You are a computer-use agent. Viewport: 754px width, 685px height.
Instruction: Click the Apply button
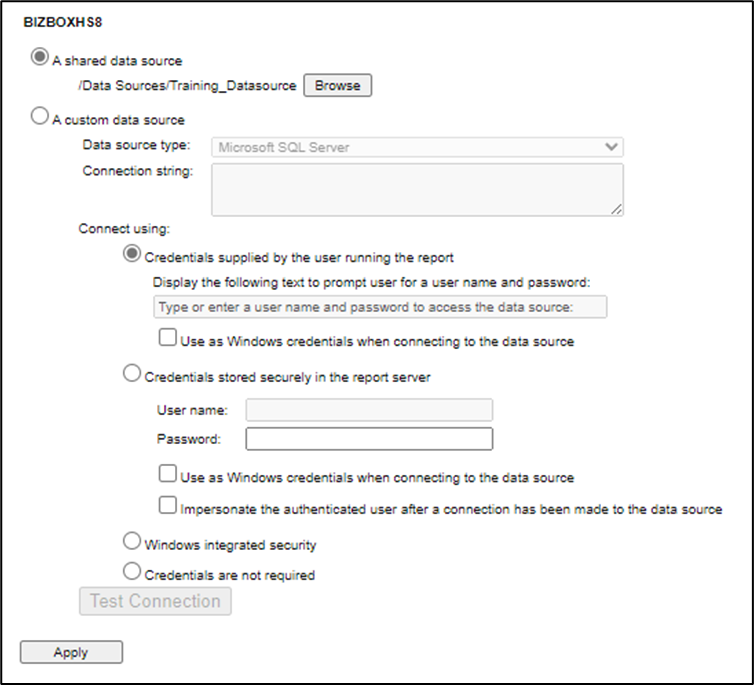(x=71, y=652)
